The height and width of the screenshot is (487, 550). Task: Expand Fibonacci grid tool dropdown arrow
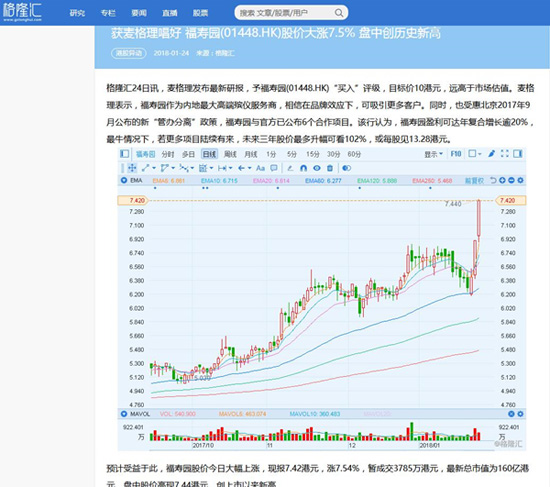[212, 168]
